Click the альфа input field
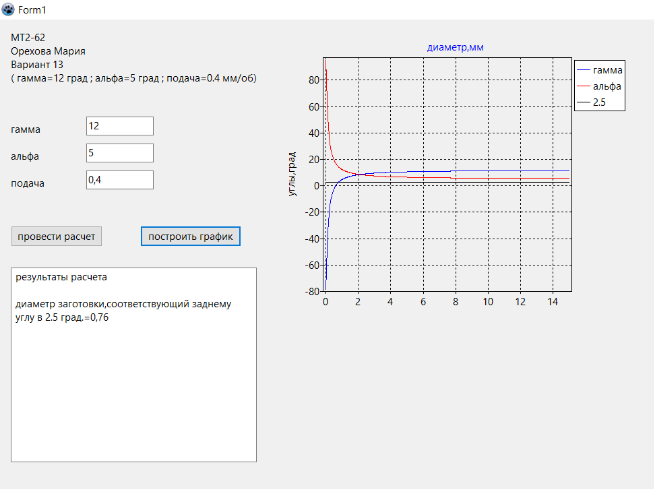 click(120, 153)
